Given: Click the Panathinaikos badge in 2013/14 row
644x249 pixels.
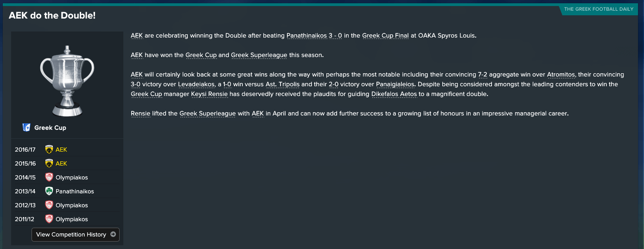Looking at the screenshot, I should pyautogui.click(x=49, y=191).
